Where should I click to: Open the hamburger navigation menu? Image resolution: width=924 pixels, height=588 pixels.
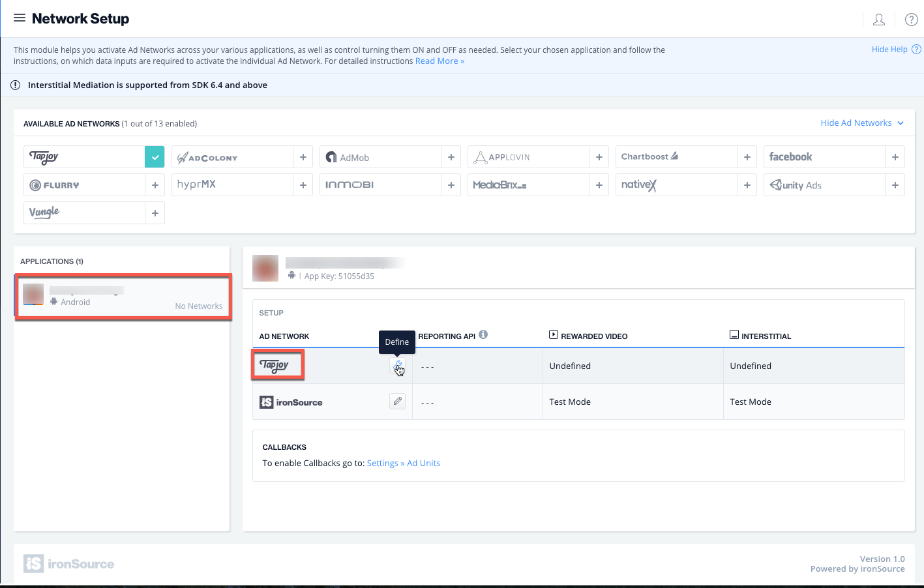click(20, 18)
